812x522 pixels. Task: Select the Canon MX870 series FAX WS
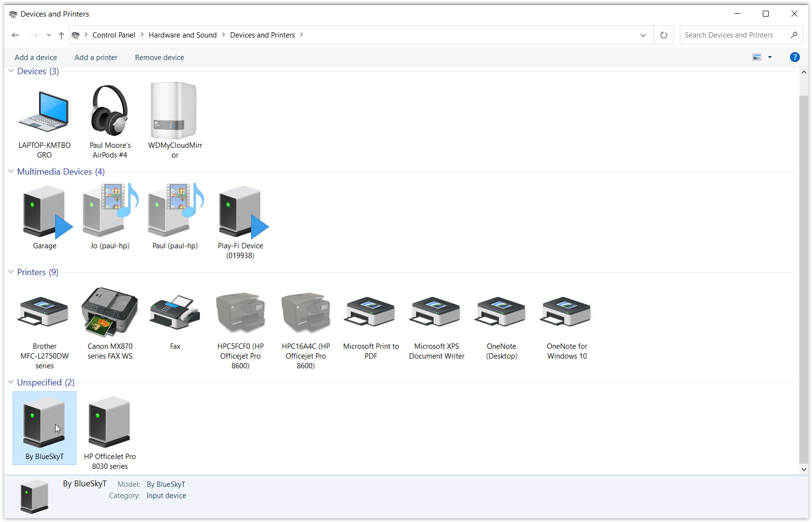pos(110,312)
